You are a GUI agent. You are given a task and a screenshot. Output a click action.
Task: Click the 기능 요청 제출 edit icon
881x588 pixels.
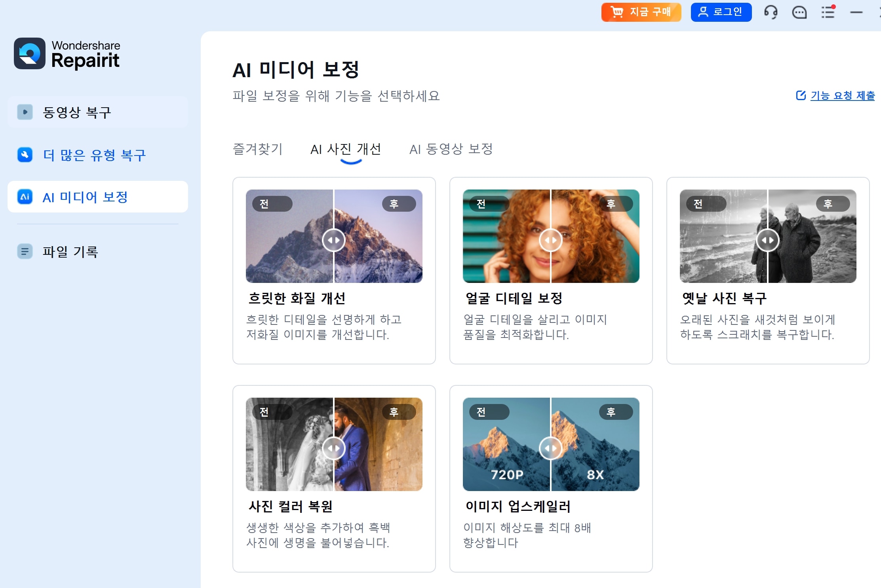(x=801, y=95)
